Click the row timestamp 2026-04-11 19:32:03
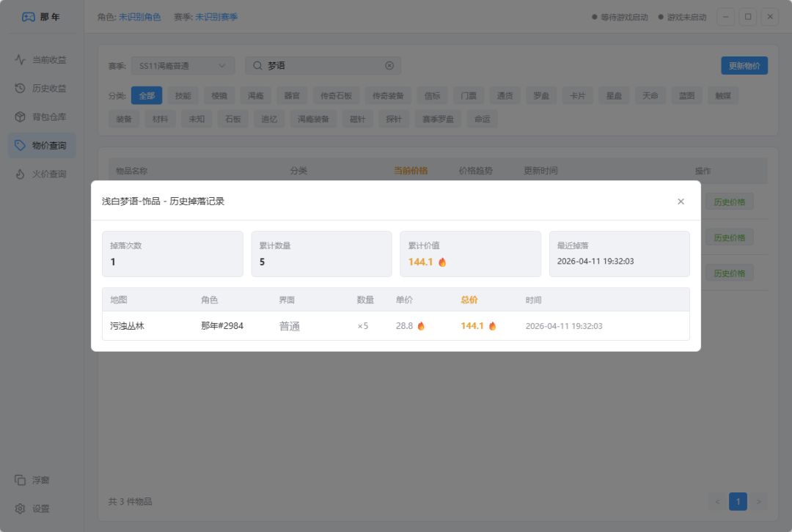 pyautogui.click(x=564, y=326)
